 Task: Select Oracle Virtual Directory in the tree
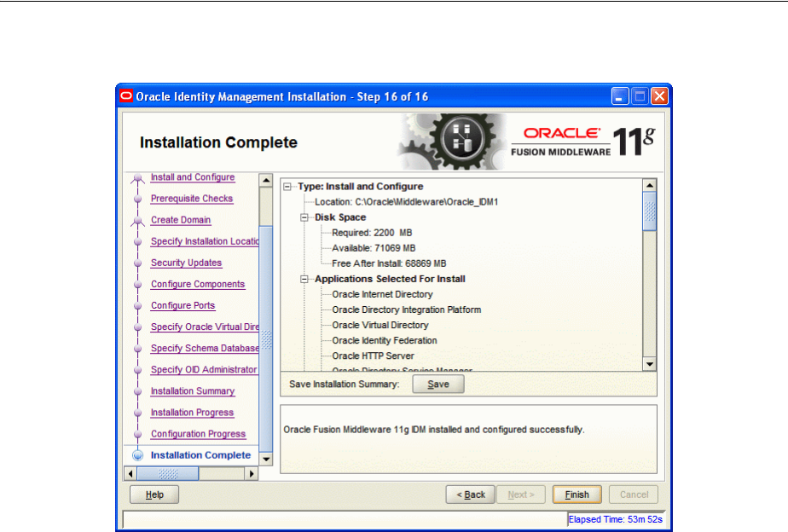[x=380, y=325]
